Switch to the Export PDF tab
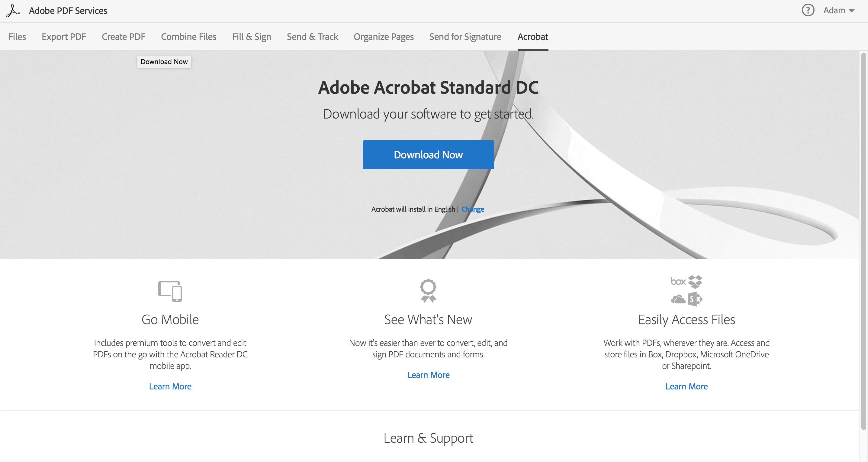This screenshot has height=462, width=868. click(x=64, y=37)
